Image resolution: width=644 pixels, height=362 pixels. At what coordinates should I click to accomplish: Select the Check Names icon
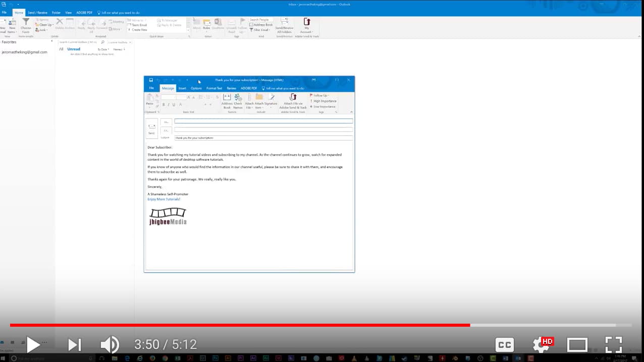click(x=237, y=100)
